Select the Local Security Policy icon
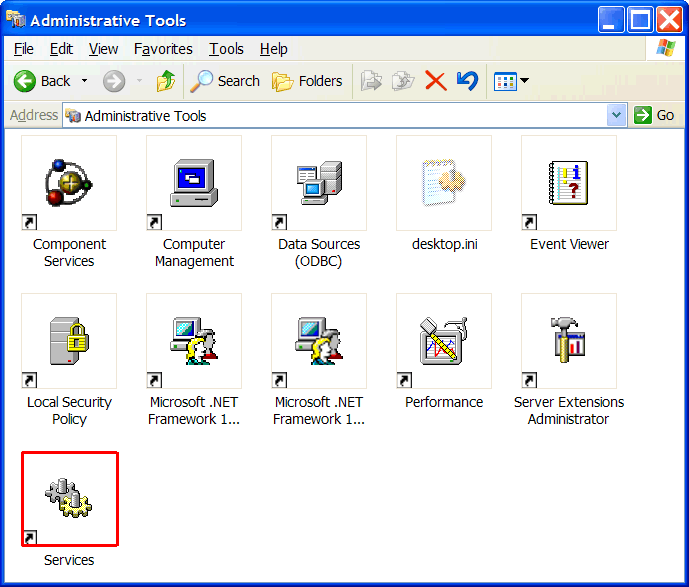Viewport: 689px width, 587px height. pyautogui.click(x=69, y=341)
